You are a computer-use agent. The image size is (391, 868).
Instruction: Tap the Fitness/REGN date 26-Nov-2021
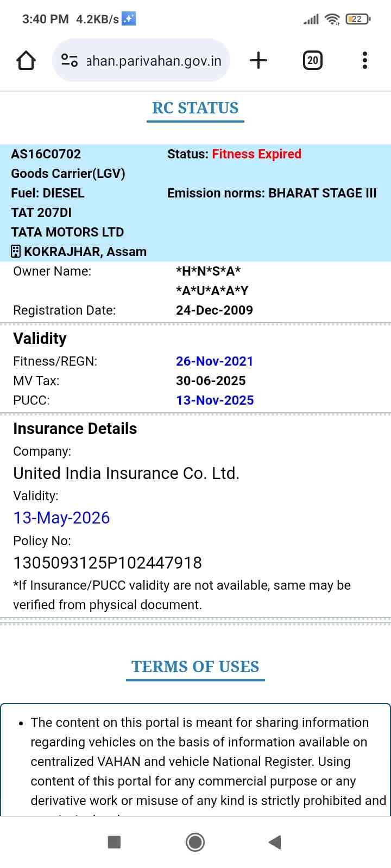tap(215, 361)
